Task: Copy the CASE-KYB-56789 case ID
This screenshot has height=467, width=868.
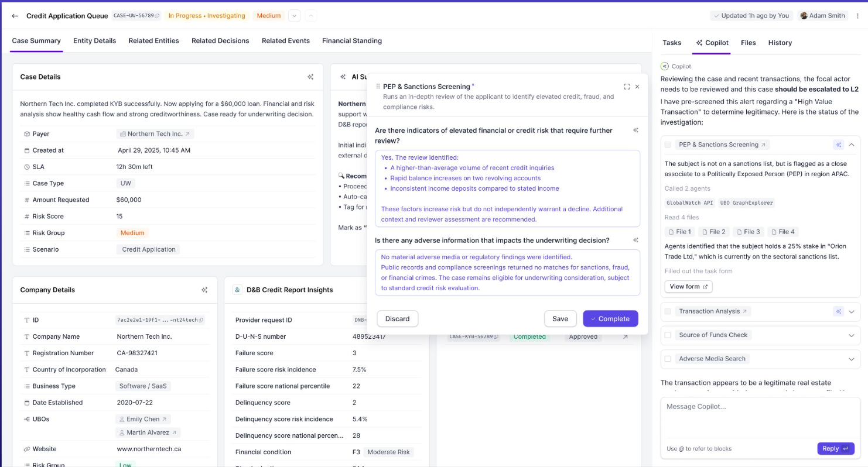Action: [x=496, y=336]
